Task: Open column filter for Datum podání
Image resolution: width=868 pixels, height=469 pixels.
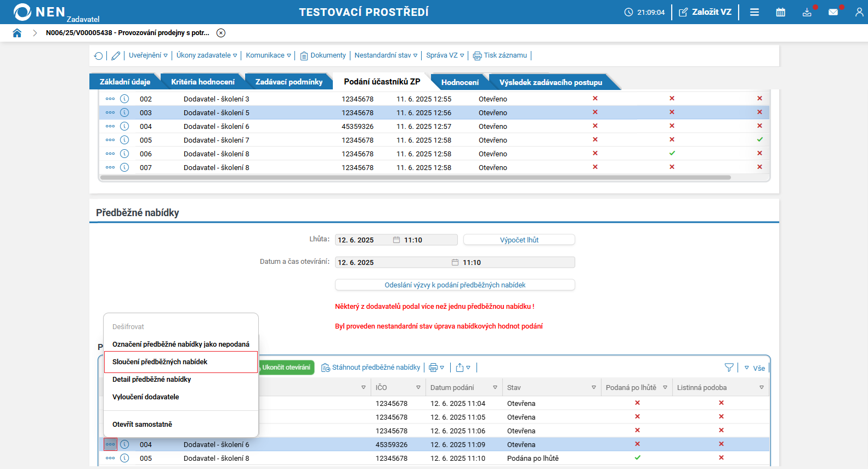Action: click(495, 387)
